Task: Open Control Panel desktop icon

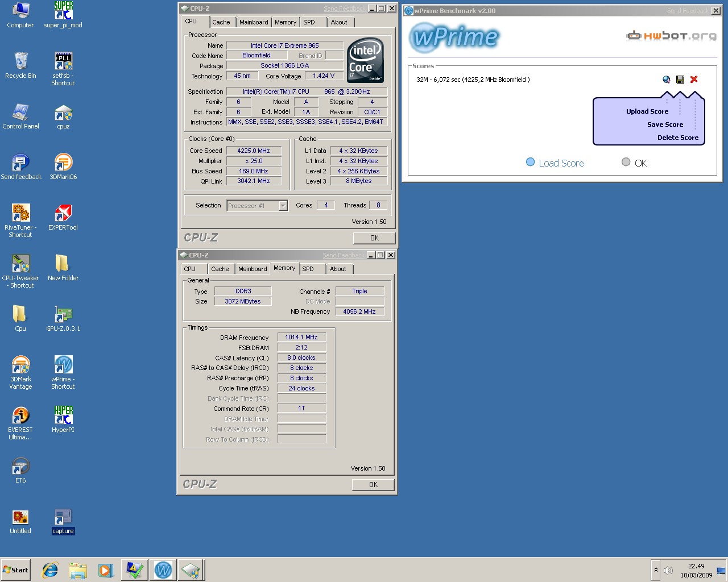Action: 20,117
